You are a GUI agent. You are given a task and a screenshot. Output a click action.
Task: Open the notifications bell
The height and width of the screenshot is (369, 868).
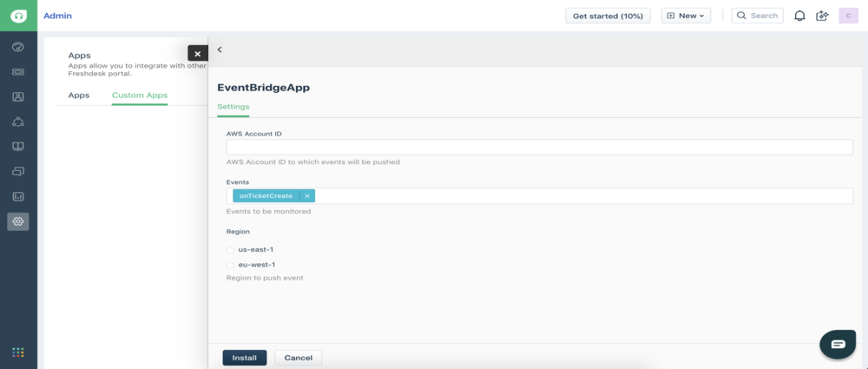(x=799, y=16)
